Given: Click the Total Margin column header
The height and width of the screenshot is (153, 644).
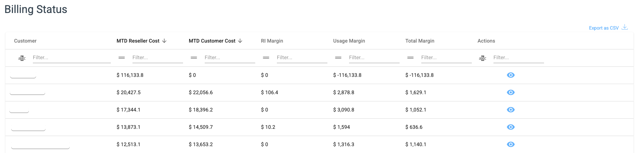Looking at the screenshot, I should pos(420,41).
